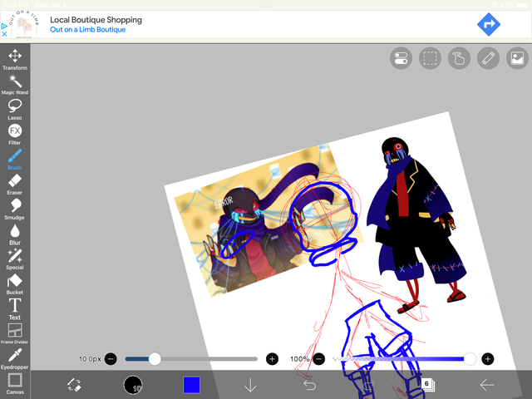
Task: Select the Text tool
Action: 15,309
